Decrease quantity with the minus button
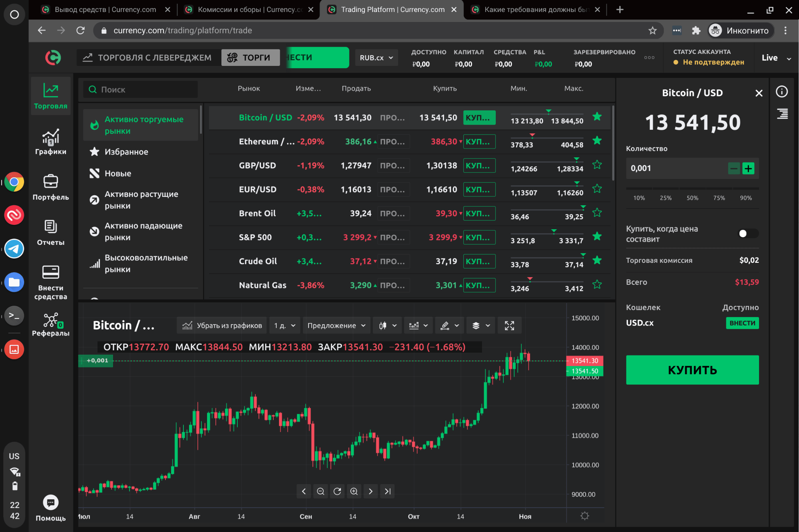 click(x=734, y=169)
